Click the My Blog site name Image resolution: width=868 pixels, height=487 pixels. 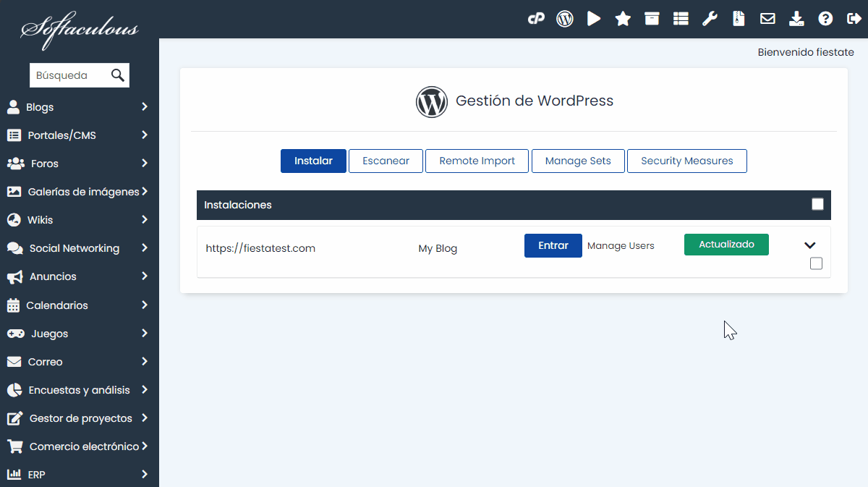[438, 248]
